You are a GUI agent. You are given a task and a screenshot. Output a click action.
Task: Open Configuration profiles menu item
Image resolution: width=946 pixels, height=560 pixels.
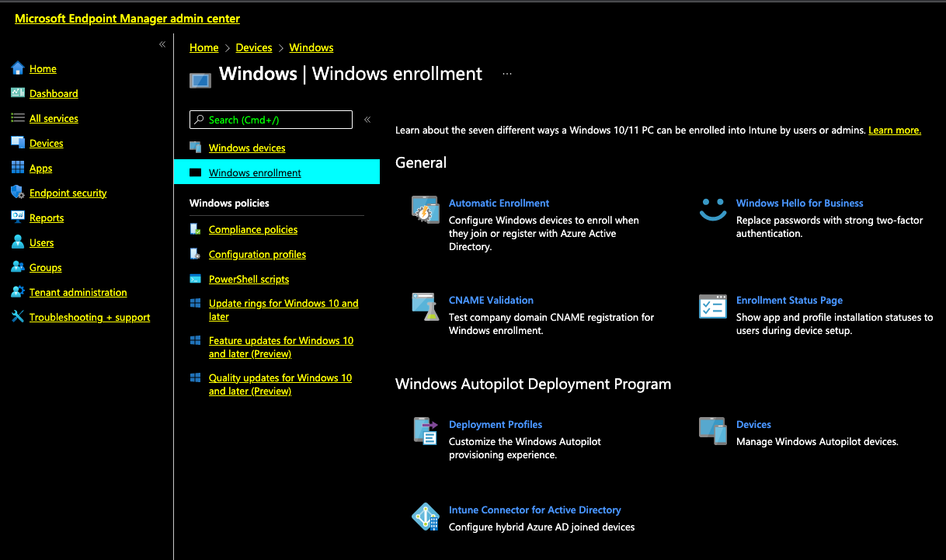257,254
